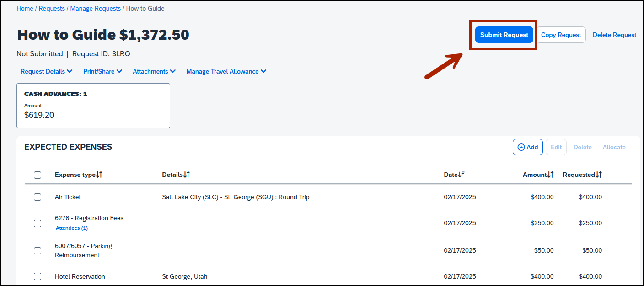Click the plus icon in Add button

tap(521, 147)
